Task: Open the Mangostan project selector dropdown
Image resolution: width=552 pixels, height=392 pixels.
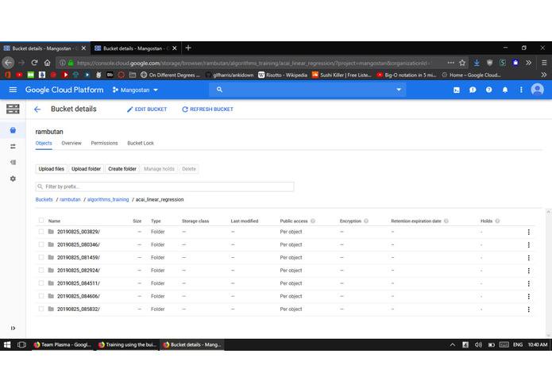Action: (135, 90)
